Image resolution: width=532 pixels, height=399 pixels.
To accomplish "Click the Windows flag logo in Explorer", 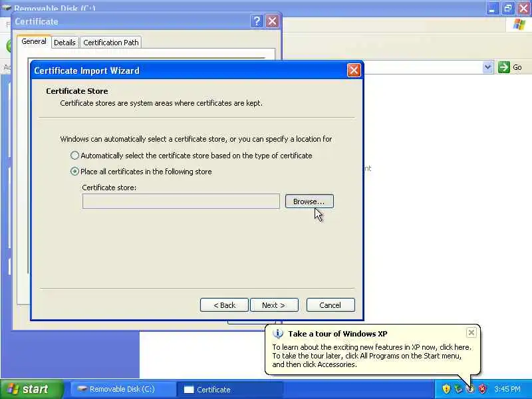I will click(519, 25).
